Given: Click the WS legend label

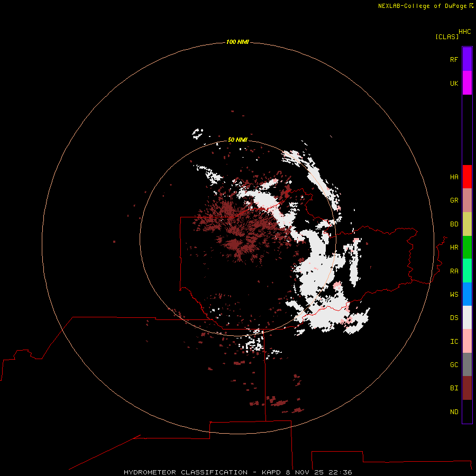Looking at the screenshot, I should (x=454, y=295).
